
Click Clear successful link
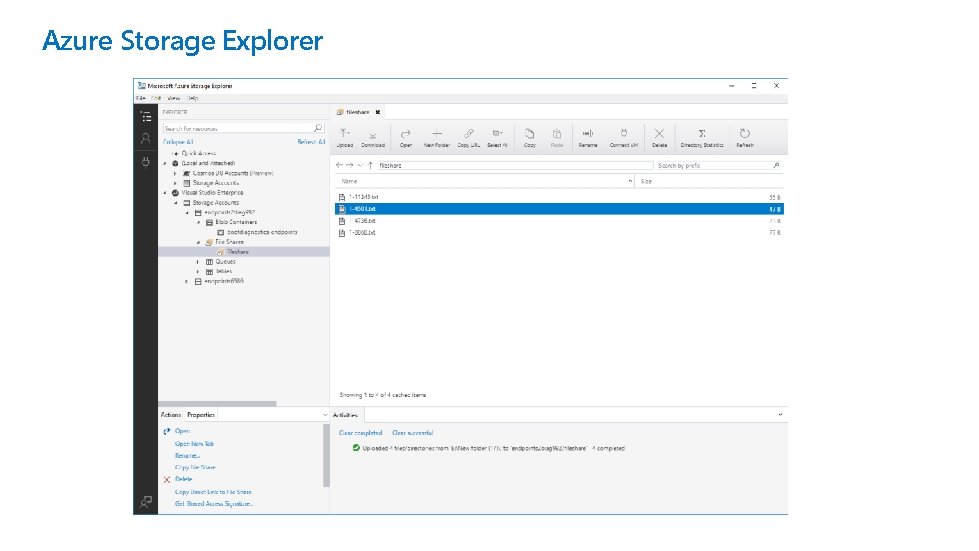point(413,432)
